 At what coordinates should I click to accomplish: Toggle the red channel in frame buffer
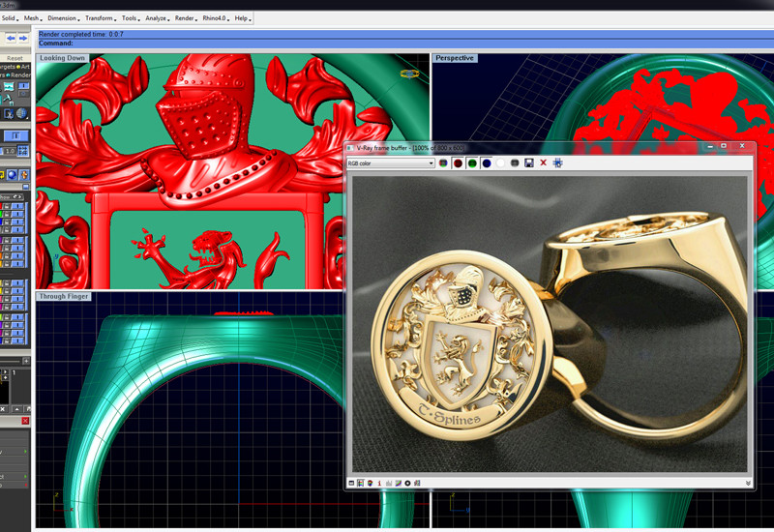pos(459,163)
